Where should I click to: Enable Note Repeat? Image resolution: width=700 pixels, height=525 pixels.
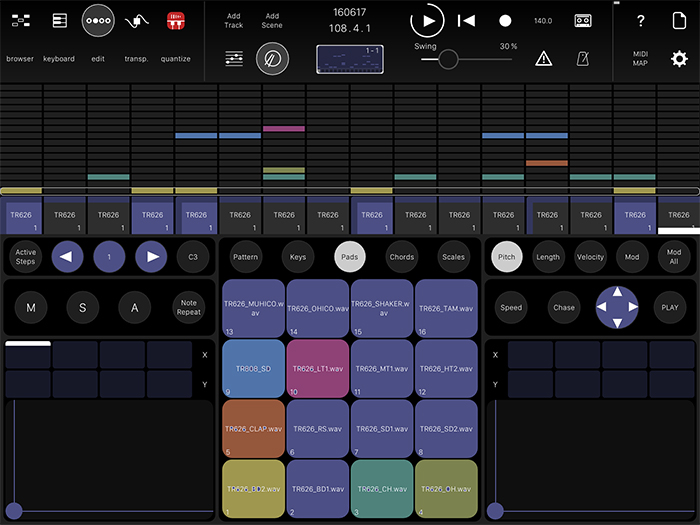coord(188,307)
